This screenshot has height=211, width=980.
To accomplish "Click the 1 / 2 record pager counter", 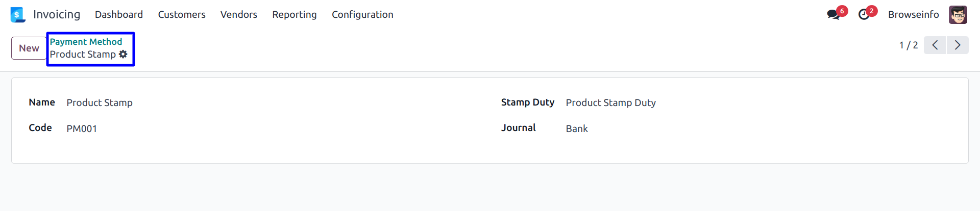I will pos(908,45).
